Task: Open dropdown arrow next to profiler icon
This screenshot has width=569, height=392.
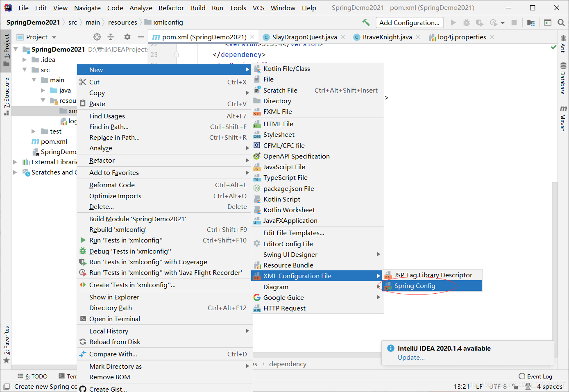Action: point(503,23)
